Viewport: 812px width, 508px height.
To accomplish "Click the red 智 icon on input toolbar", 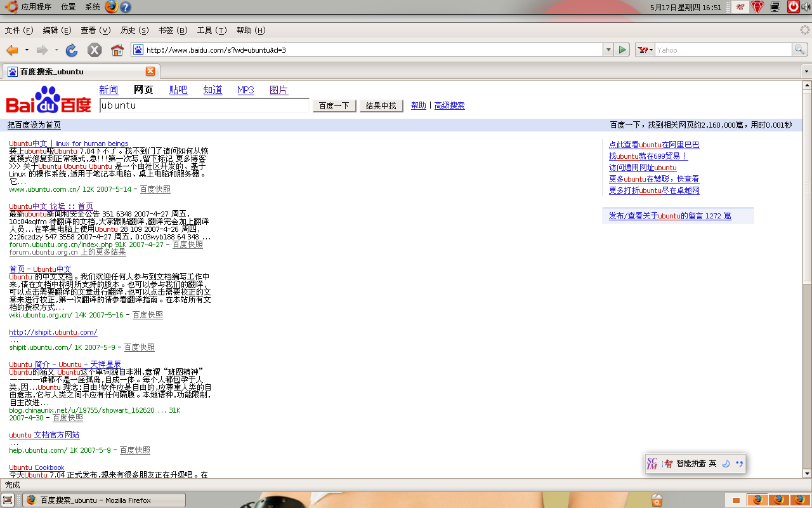I will [668, 464].
